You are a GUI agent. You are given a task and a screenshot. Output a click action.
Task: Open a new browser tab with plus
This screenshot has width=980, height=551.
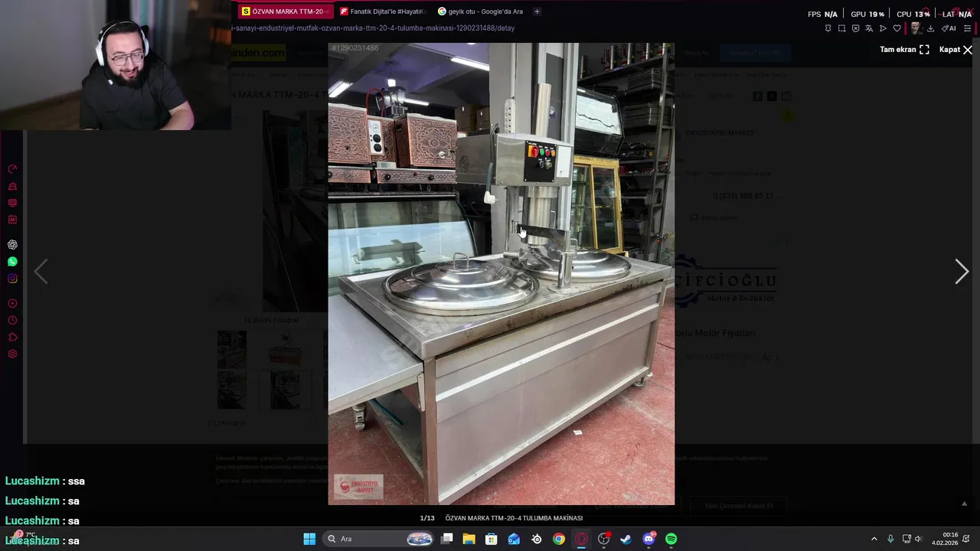(537, 11)
